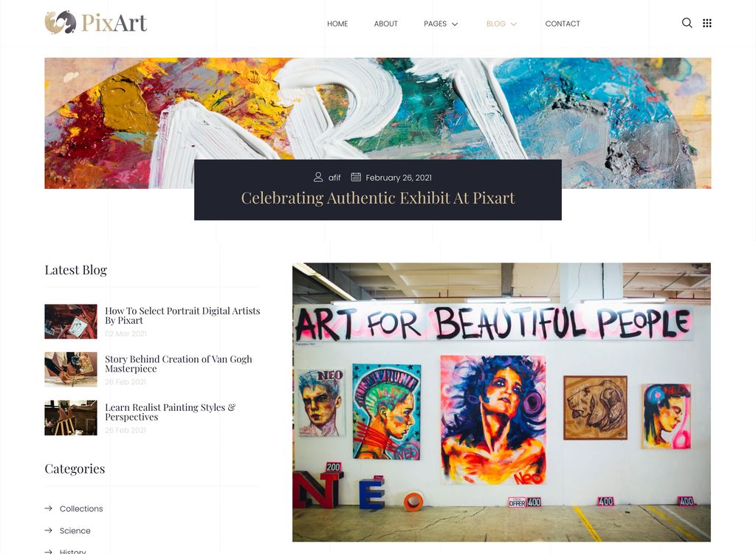The width and height of the screenshot is (756, 554).
Task: Click the author name afif
Action: (334, 178)
